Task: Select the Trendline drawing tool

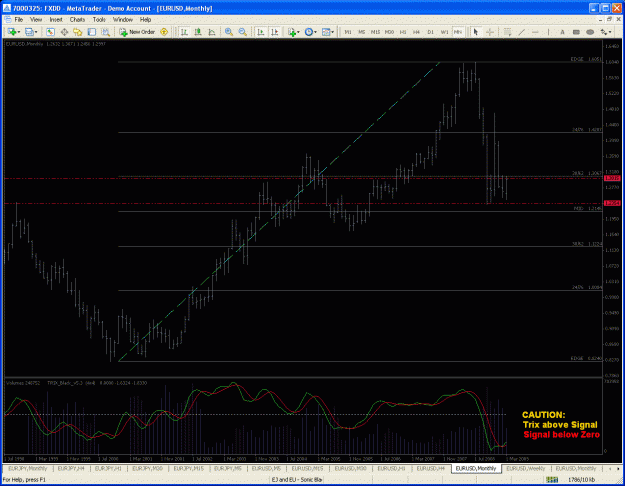Action: tap(521, 32)
